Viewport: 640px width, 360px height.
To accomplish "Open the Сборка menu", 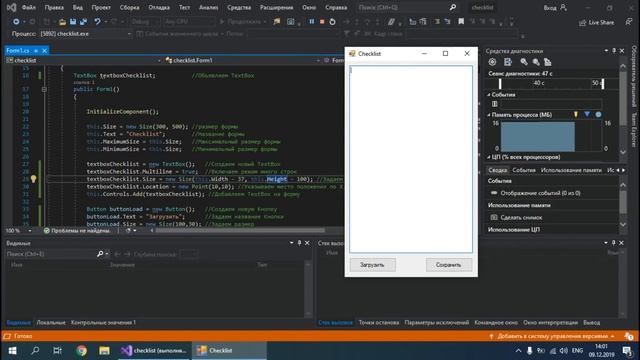I will tap(129, 7).
